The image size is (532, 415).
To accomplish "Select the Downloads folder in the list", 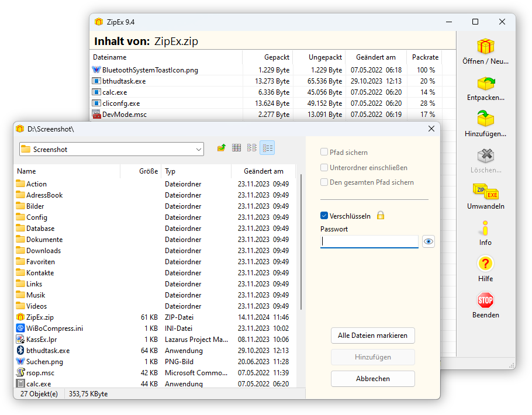I will [x=43, y=251].
